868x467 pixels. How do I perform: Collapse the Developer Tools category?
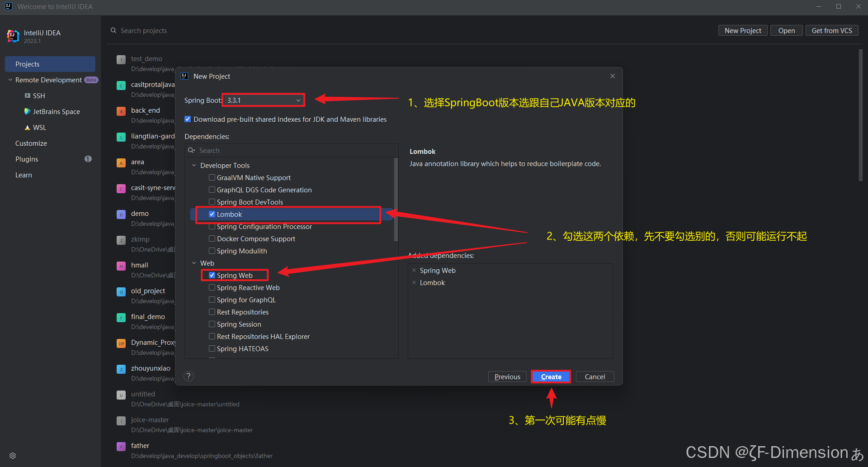click(x=194, y=165)
